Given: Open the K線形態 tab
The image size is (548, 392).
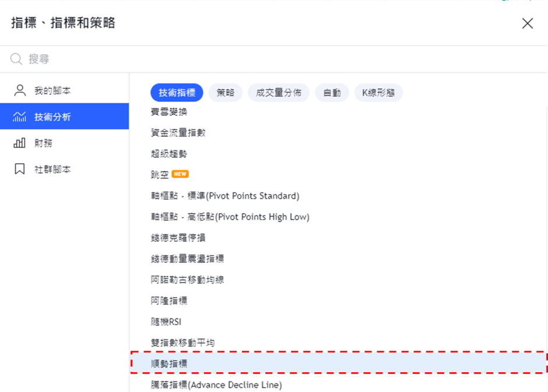Looking at the screenshot, I should click(378, 93).
